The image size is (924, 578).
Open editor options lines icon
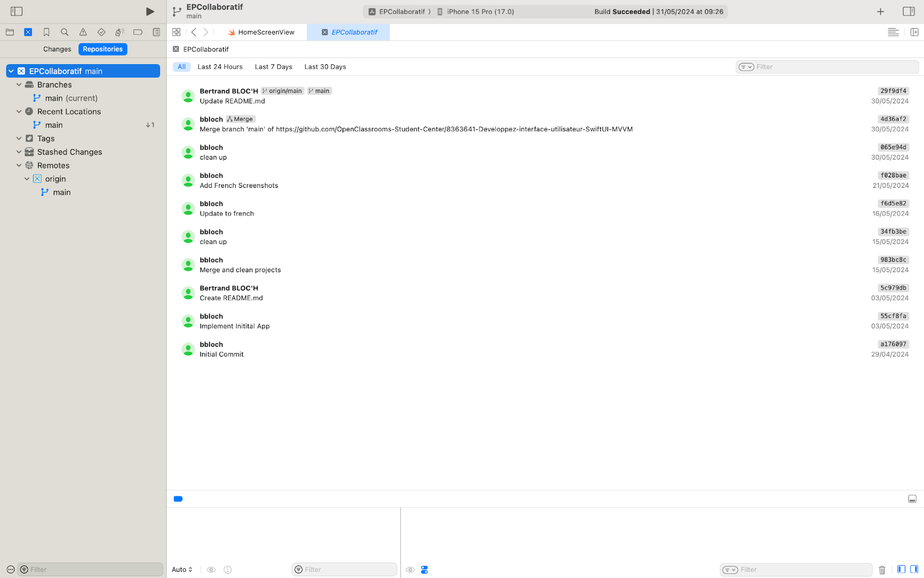tap(893, 32)
